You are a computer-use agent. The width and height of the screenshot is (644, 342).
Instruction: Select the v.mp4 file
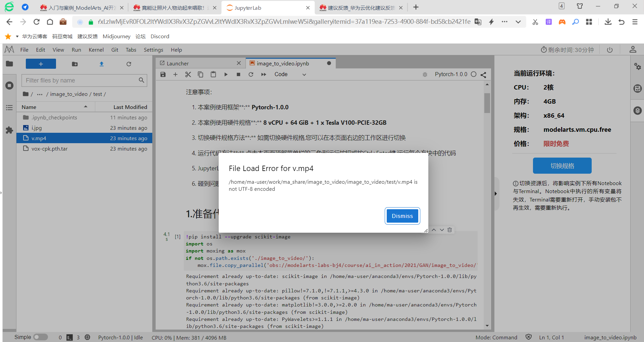coord(85,138)
